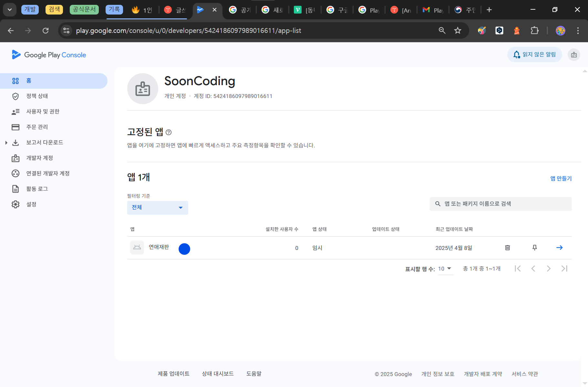The image size is (588, 387).
Task: Click the browser forward arrow
Action: click(28, 31)
